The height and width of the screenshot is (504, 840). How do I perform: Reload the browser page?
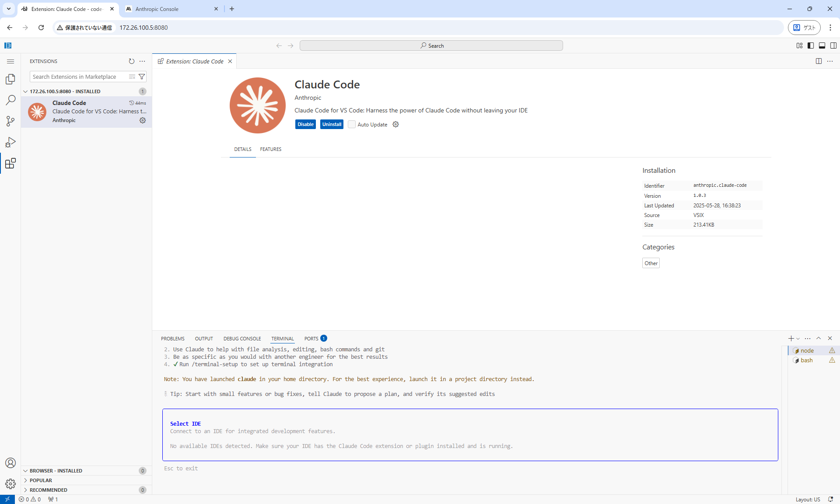tap(41, 28)
